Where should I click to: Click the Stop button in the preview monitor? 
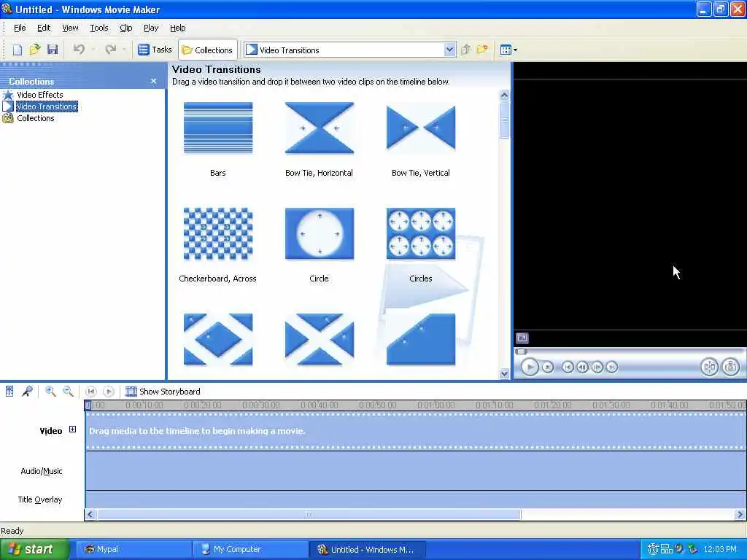point(548,367)
